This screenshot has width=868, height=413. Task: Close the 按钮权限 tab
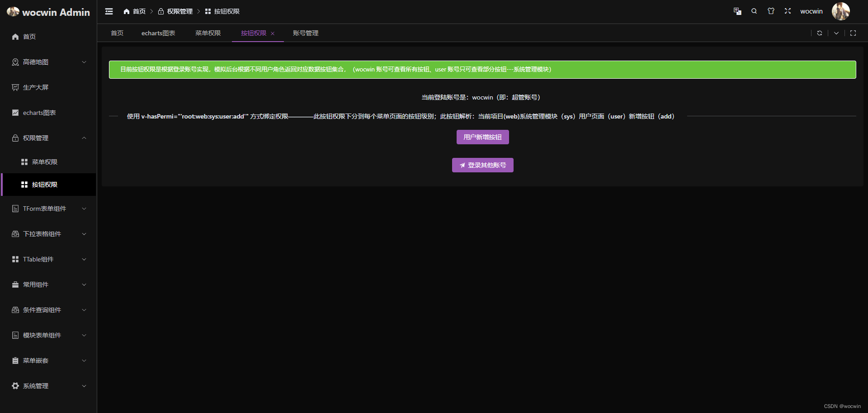tap(273, 33)
